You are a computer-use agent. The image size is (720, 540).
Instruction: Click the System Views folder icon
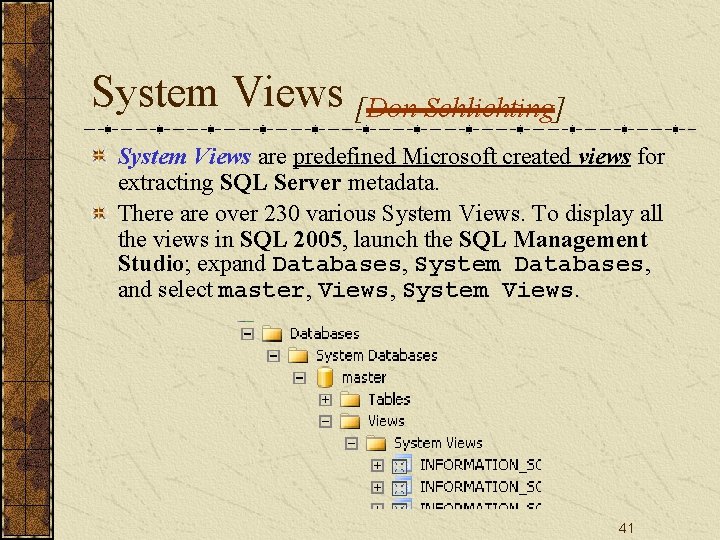376,443
